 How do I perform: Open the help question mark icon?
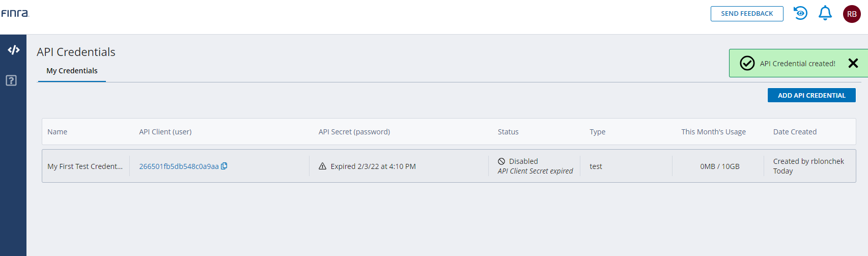click(11, 80)
